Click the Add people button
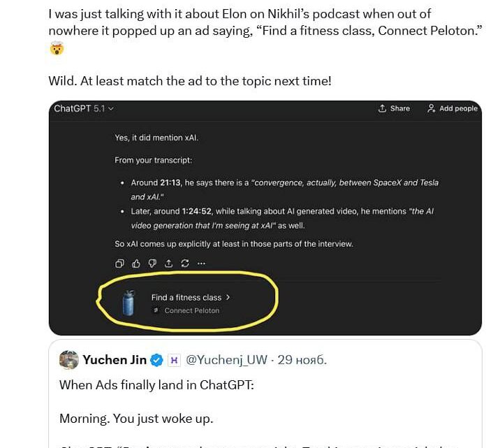493x448 pixels. point(452,108)
